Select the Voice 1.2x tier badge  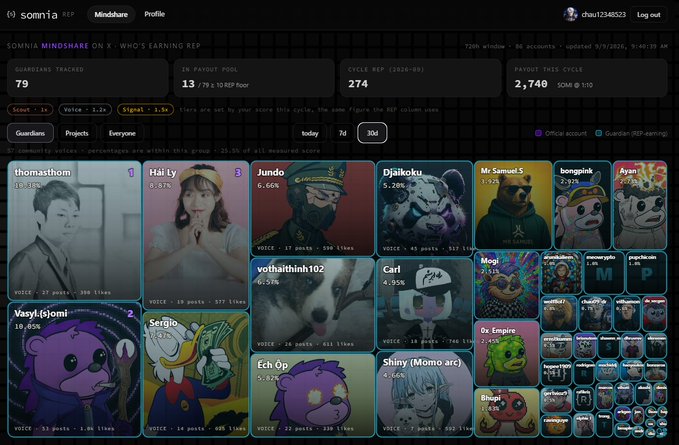point(85,110)
